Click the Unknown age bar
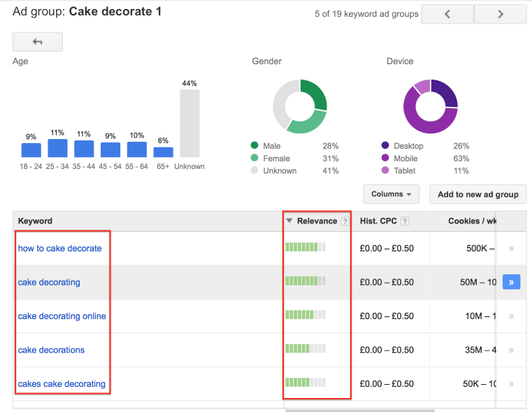Viewport: 532px width, 412px height. 189,124
